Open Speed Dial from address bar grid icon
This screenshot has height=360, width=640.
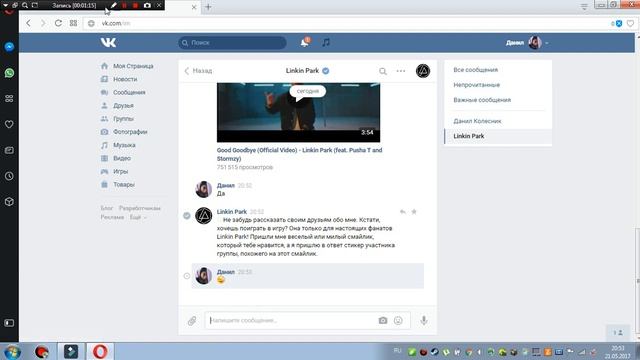pyautogui.click(x=73, y=23)
